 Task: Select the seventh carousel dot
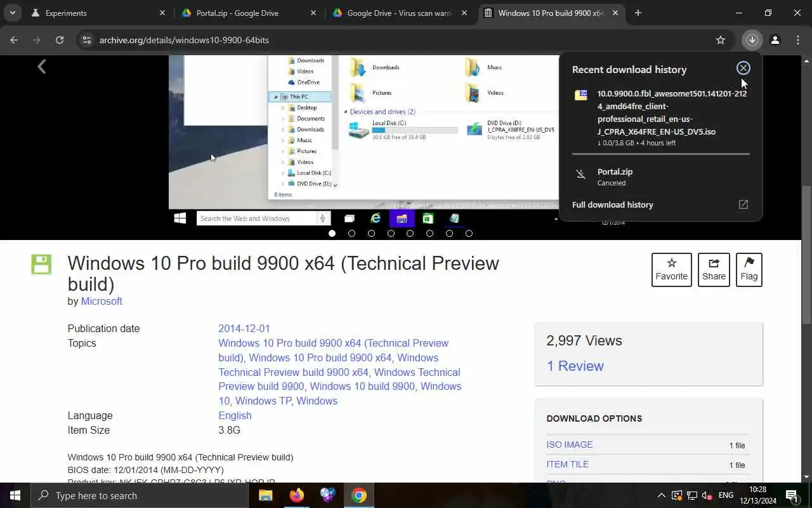click(x=449, y=233)
